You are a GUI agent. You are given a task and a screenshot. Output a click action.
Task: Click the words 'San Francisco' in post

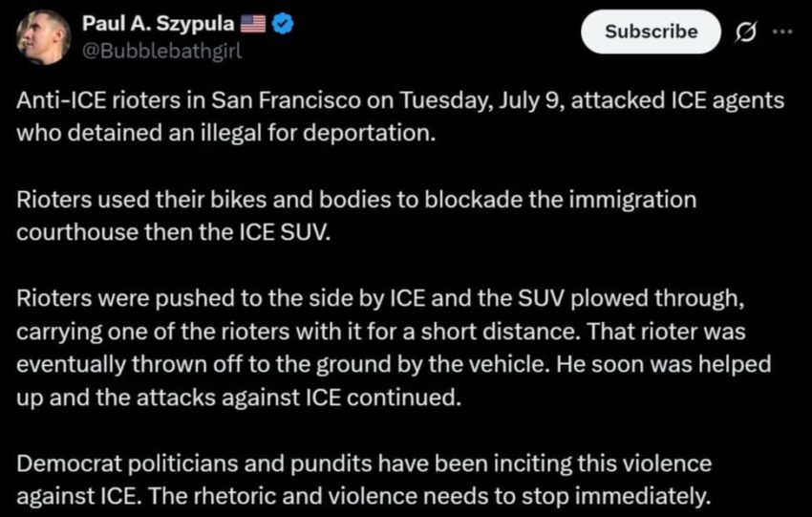[x=286, y=100]
